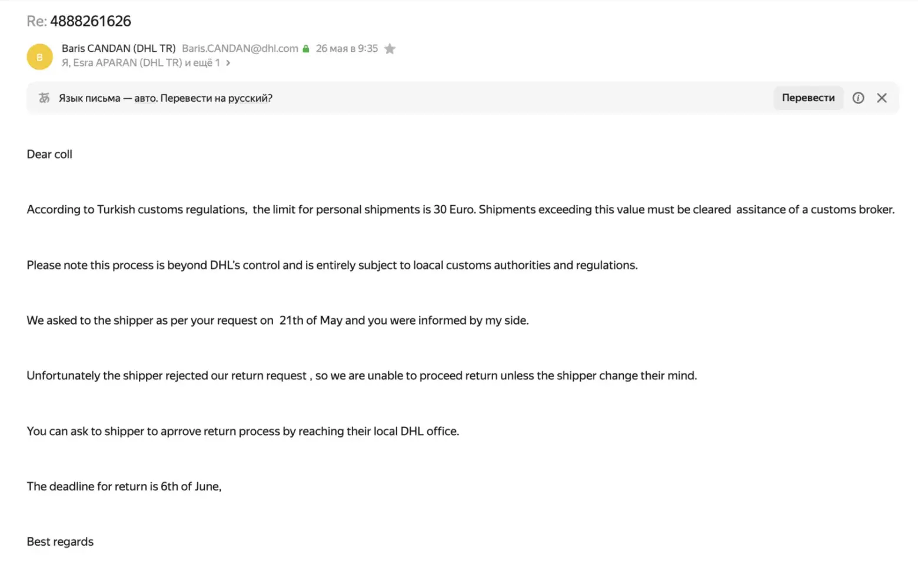
Task: Click the green lock security icon
Action: pyautogui.click(x=306, y=49)
